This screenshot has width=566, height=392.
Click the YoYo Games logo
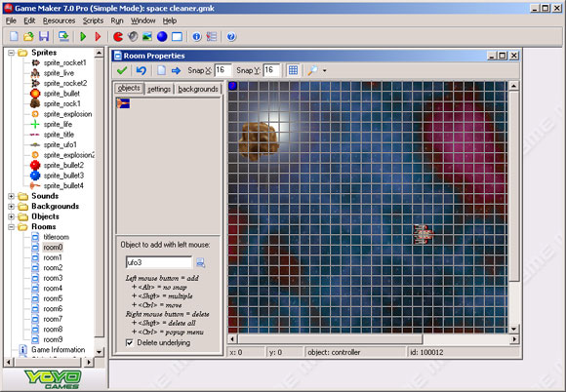(53, 379)
